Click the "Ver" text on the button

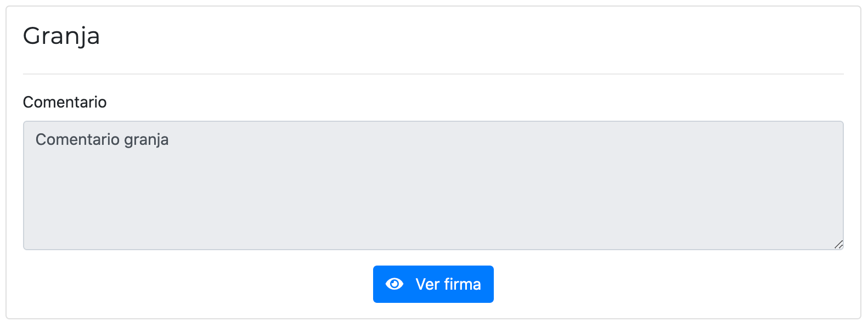427,284
